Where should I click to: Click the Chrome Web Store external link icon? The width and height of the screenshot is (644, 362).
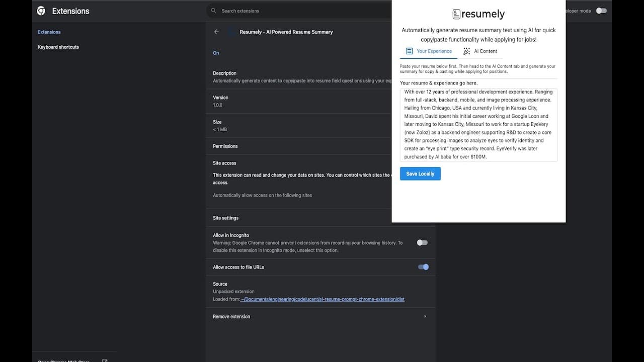(x=105, y=360)
